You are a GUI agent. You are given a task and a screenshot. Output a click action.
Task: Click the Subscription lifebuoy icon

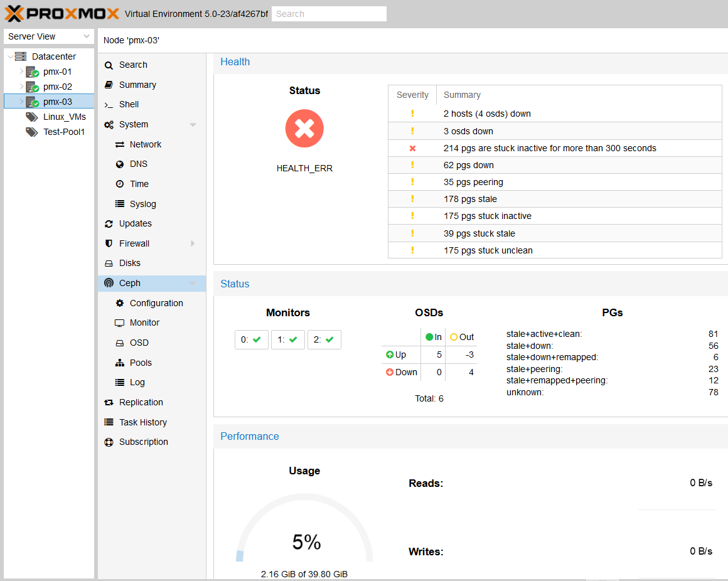(109, 442)
